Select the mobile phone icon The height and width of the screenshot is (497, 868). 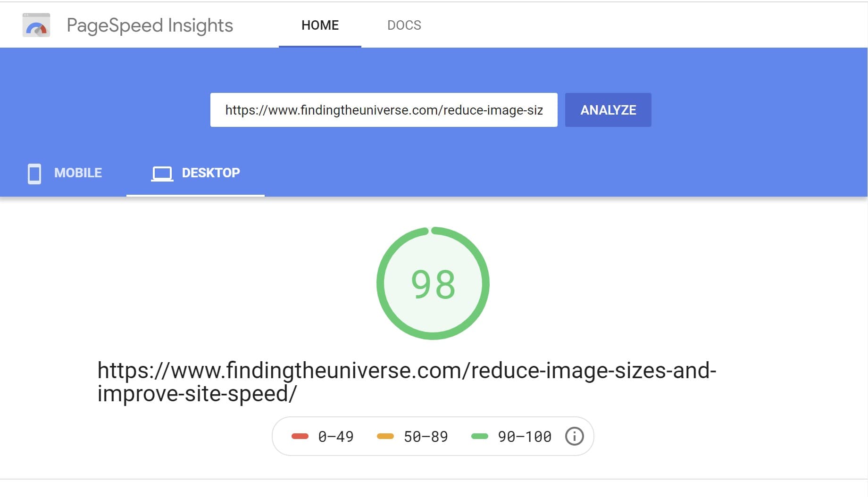click(x=33, y=173)
